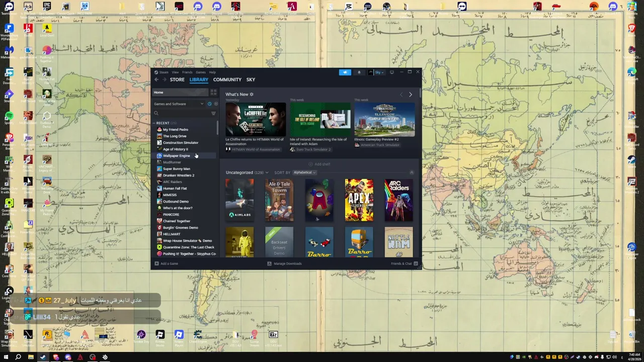The width and height of the screenshot is (644, 362).
Task: Open the Sky account dropdown
Action: coord(376,72)
